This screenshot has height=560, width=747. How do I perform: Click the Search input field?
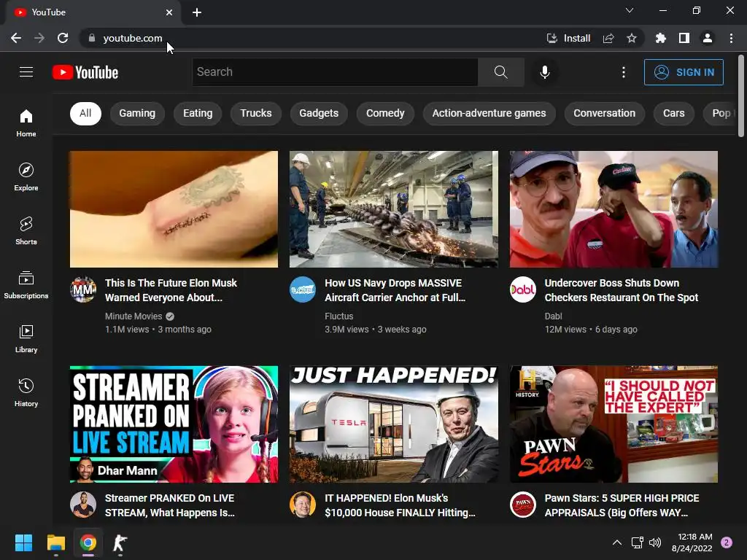tap(335, 72)
